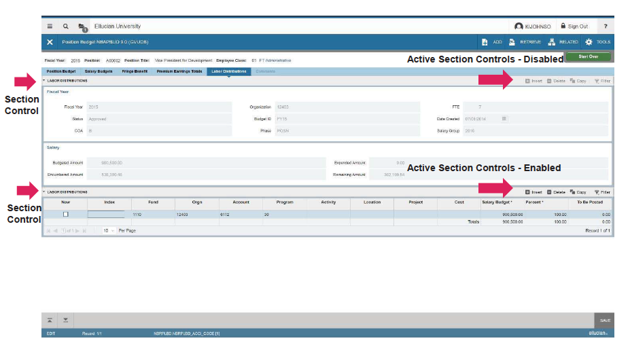Collapse the lower Labor Distributions section
The image size is (630, 364).
tap(45, 192)
